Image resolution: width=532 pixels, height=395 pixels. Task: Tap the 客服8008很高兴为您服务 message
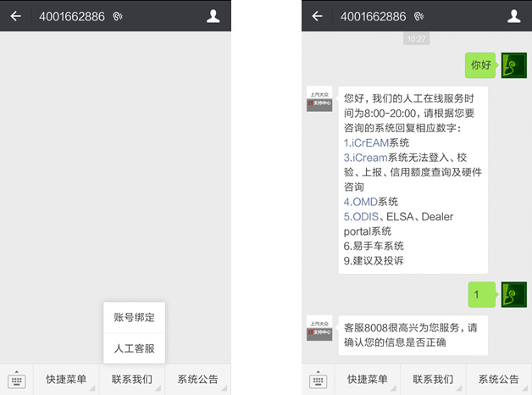click(413, 336)
